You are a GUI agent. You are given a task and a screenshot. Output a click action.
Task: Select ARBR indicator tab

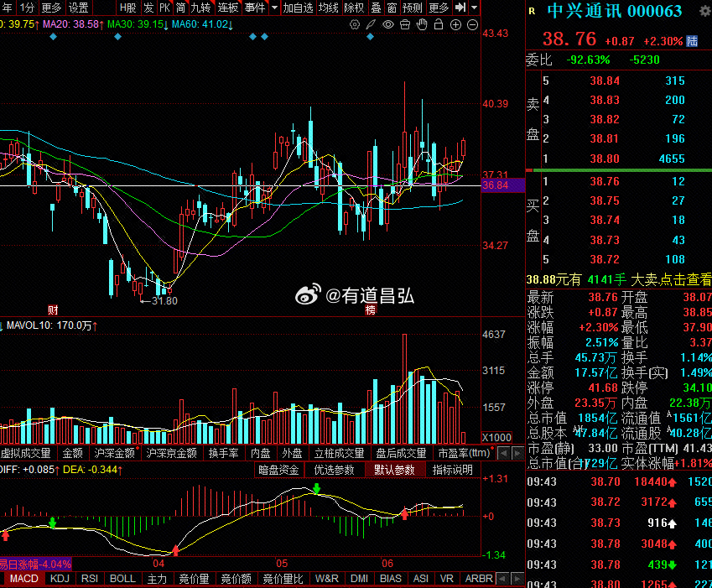click(479, 579)
